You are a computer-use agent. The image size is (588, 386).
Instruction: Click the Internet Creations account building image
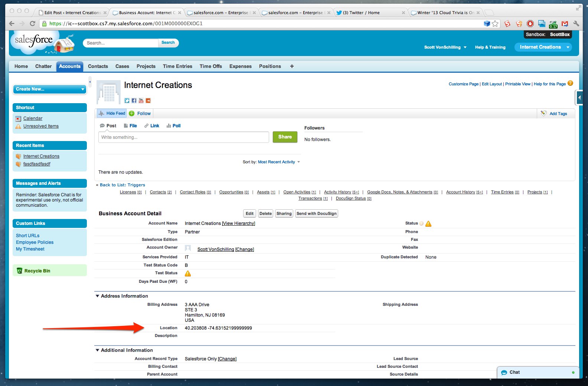click(108, 92)
